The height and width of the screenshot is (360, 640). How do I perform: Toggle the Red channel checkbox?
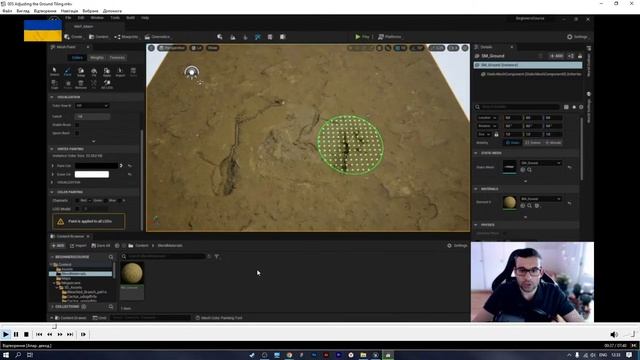(77, 200)
